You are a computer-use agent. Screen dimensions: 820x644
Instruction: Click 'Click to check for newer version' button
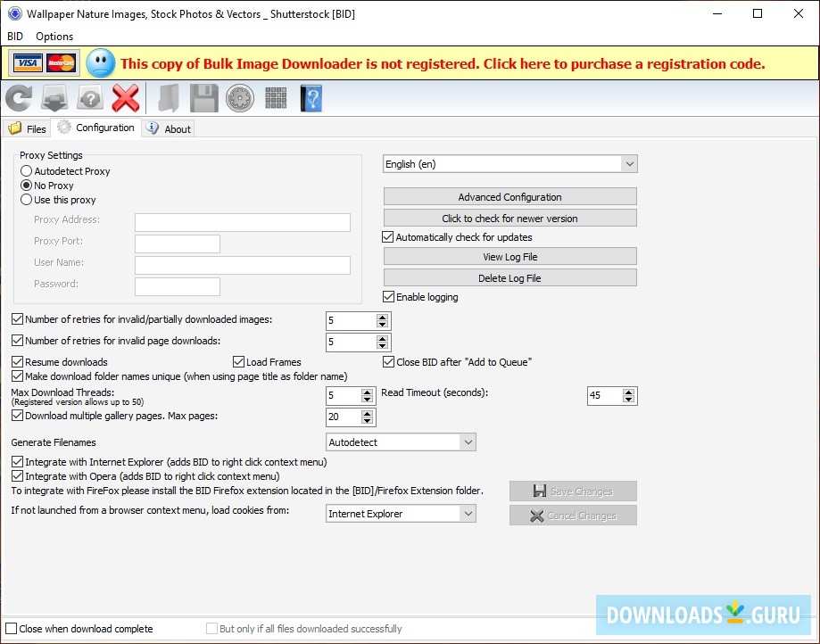point(509,218)
